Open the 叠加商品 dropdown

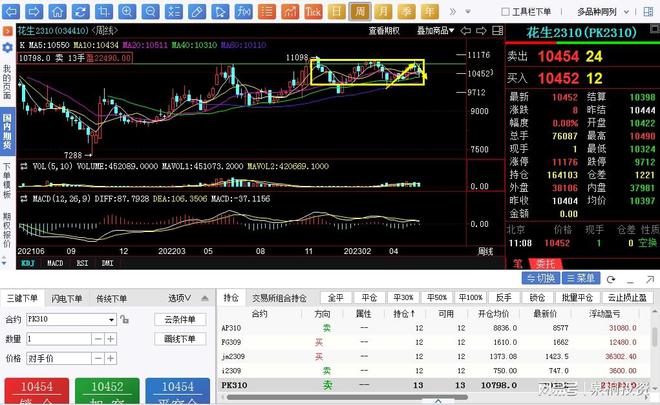436,31
